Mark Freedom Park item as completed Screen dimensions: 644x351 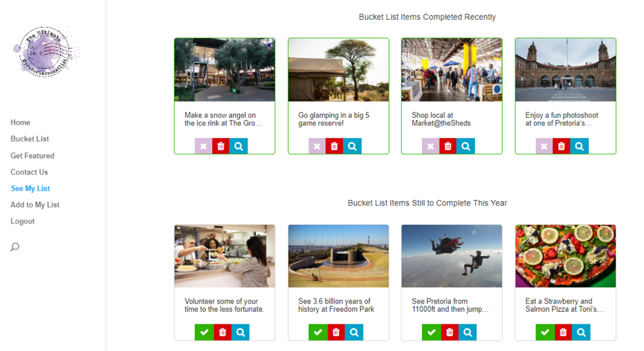click(318, 332)
